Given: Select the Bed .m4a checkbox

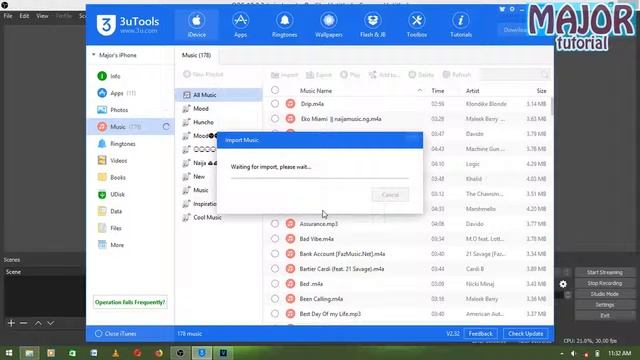Looking at the screenshot, I should click(275, 284).
